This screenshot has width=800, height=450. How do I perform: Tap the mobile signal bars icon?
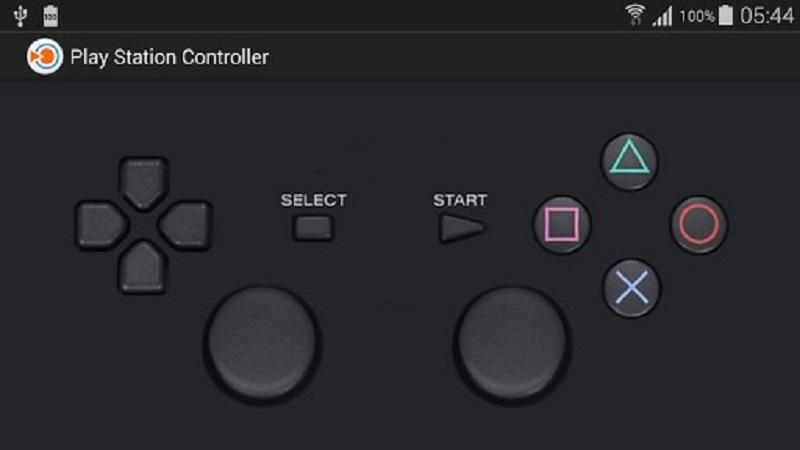click(662, 16)
